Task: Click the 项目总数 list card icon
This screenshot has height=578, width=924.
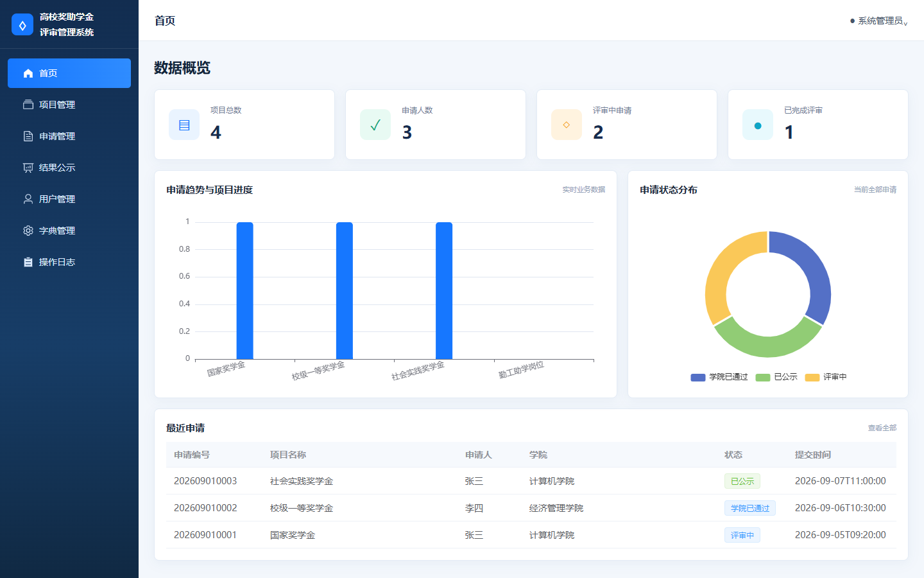Action: tap(184, 125)
